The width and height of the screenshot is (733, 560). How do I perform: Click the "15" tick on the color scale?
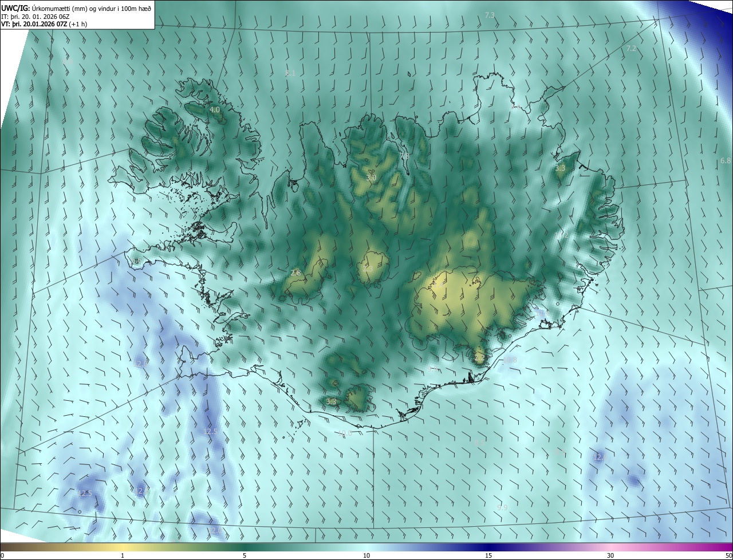pos(488,555)
